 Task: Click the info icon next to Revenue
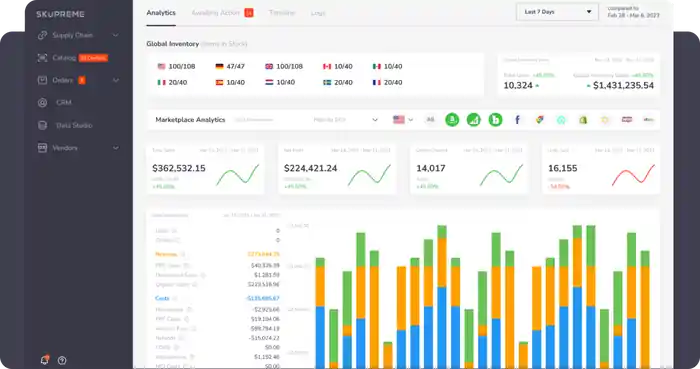pos(183,254)
